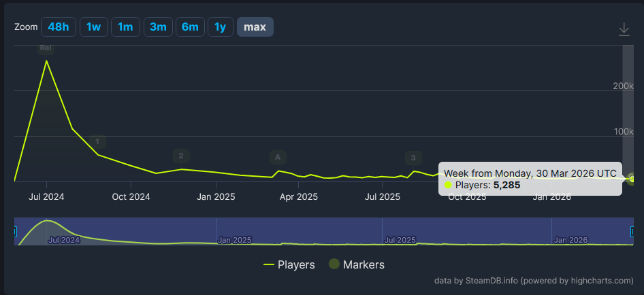
Task: Choose the 3m zoom range
Action: click(x=158, y=27)
